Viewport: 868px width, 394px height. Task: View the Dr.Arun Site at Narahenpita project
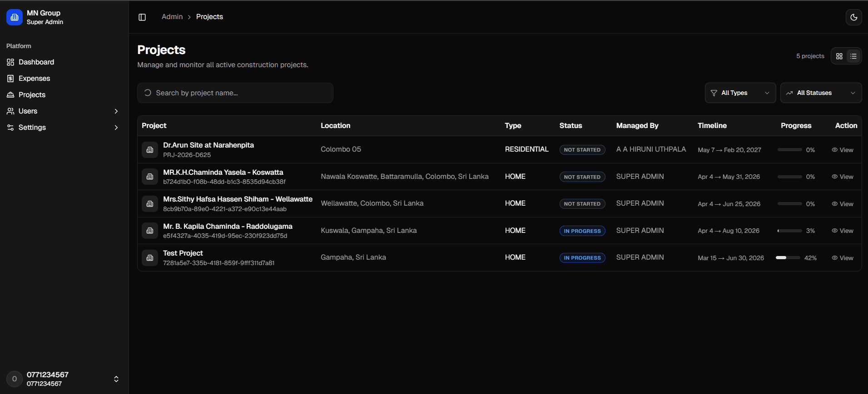coord(843,150)
